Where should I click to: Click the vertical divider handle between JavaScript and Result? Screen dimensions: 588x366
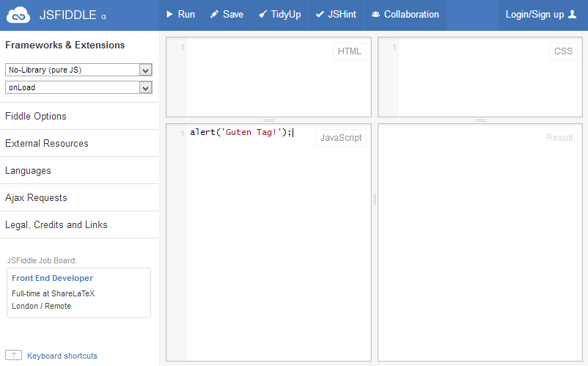click(x=375, y=199)
